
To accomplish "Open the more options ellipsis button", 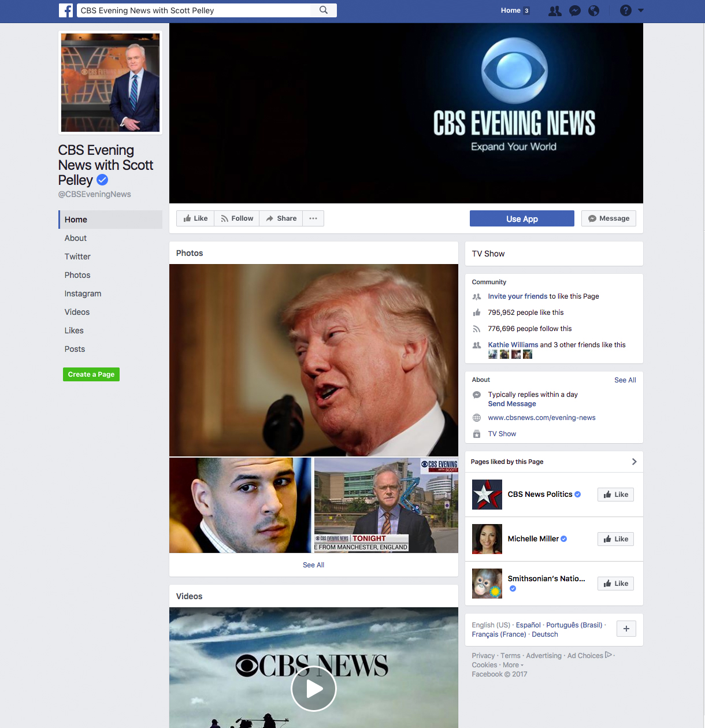I will point(313,218).
